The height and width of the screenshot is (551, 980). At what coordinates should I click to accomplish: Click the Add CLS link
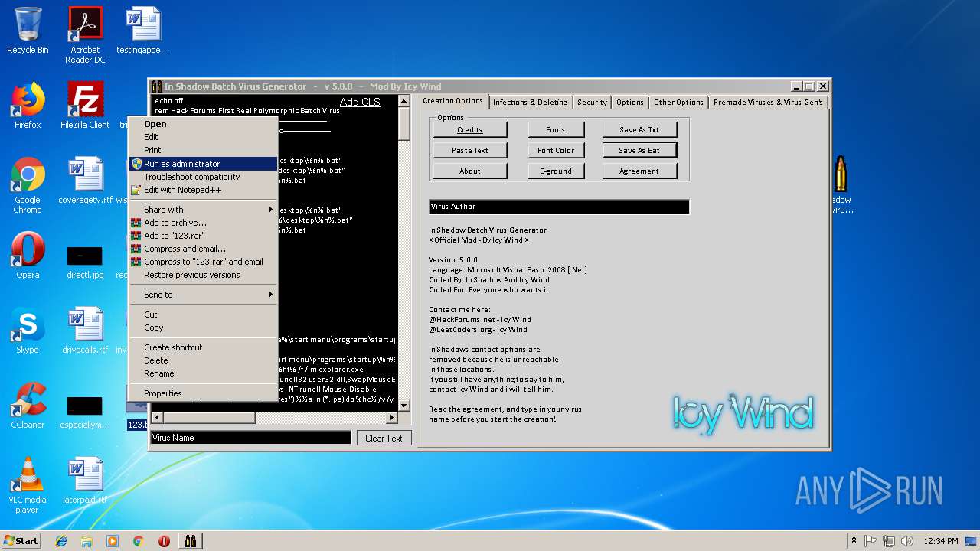point(360,102)
